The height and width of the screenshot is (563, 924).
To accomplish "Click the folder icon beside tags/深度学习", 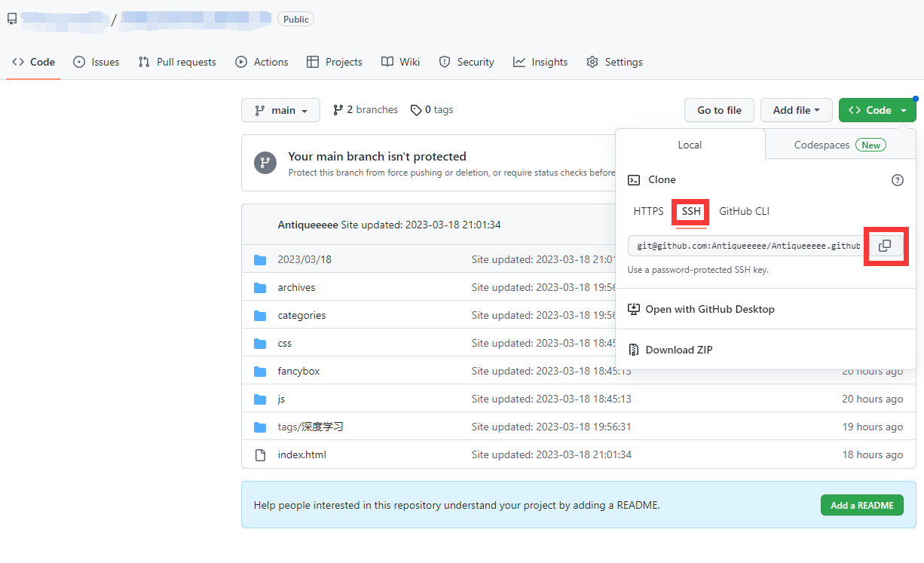I will tap(260, 427).
